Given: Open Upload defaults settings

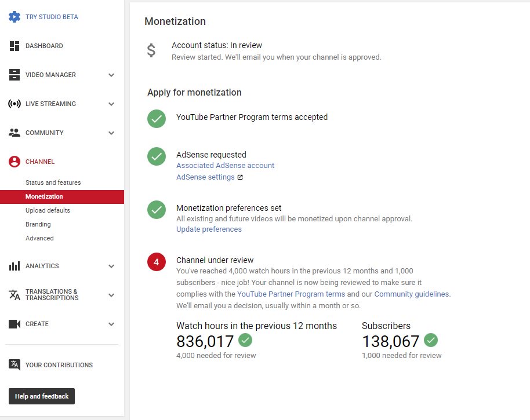Looking at the screenshot, I should (48, 210).
